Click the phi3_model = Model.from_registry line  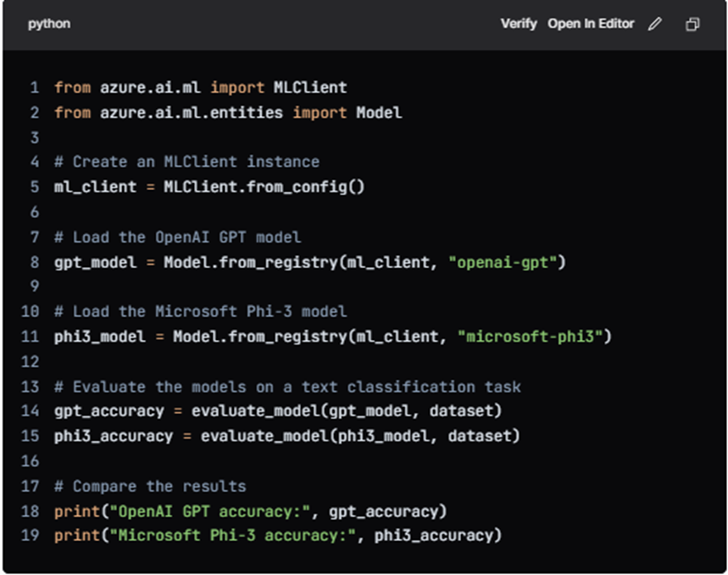(333, 337)
